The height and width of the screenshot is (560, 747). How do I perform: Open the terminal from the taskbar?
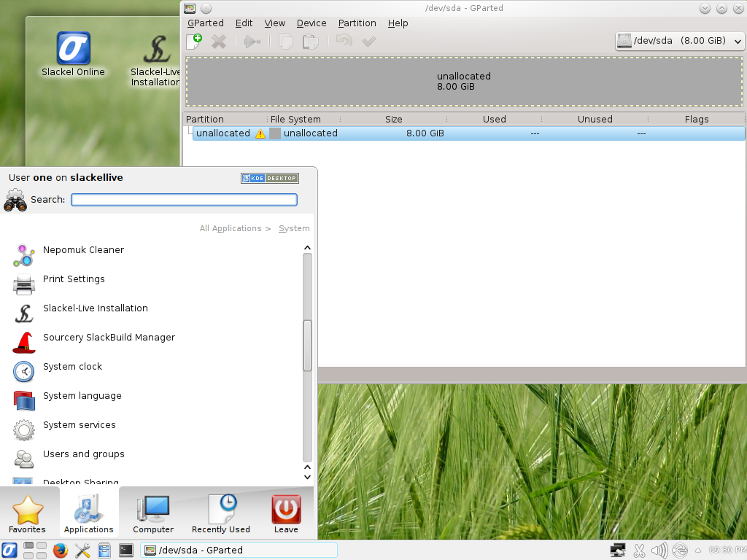pos(126,551)
